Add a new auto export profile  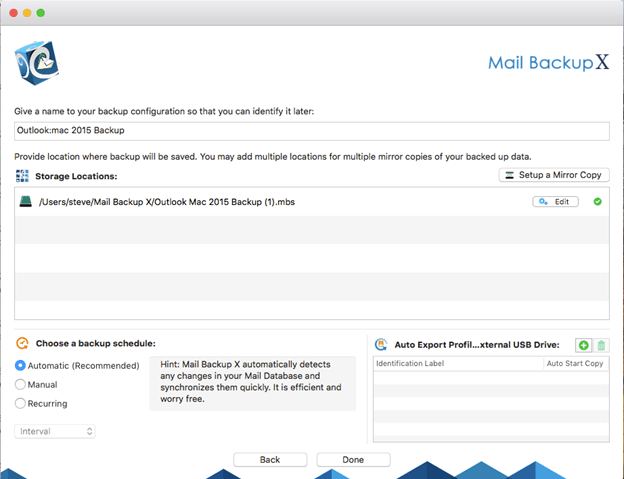point(583,345)
